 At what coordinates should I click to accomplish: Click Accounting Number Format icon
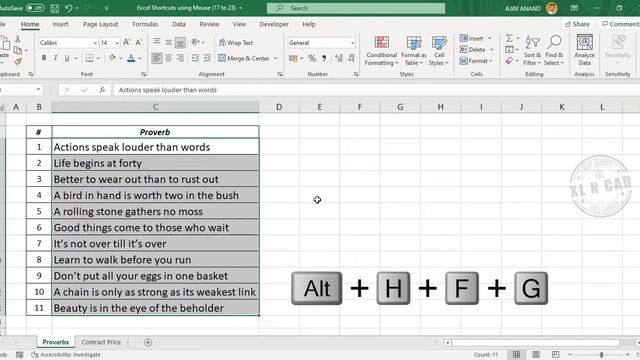(x=293, y=58)
